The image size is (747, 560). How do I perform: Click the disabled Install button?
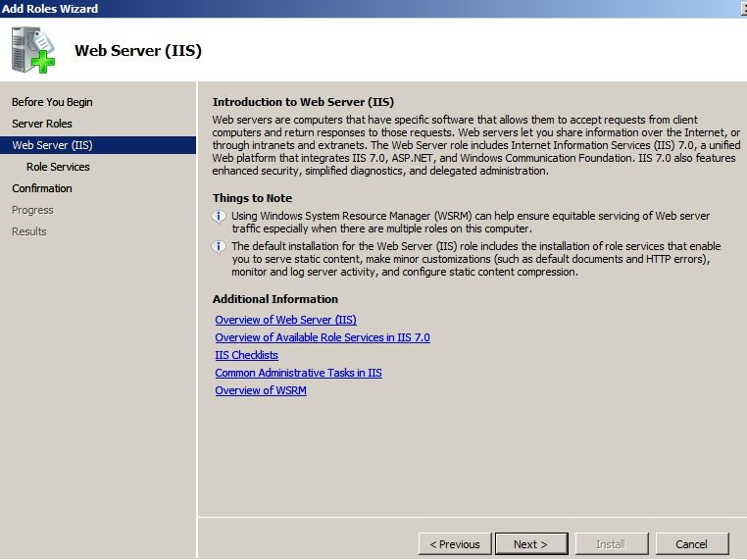(x=612, y=543)
